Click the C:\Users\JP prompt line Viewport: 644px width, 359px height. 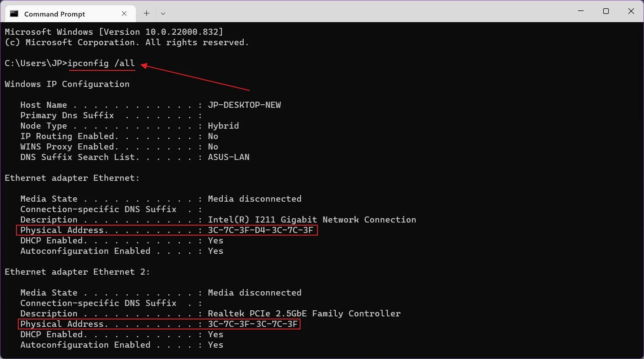click(x=35, y=63)
